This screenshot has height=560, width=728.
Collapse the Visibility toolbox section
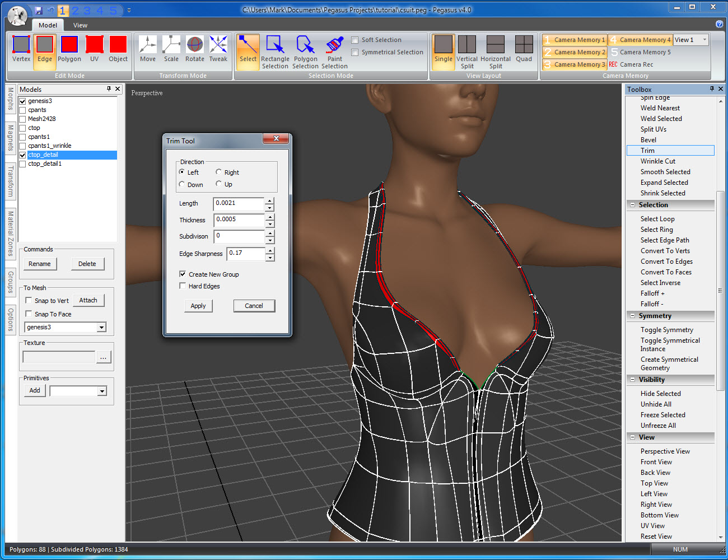633,380
